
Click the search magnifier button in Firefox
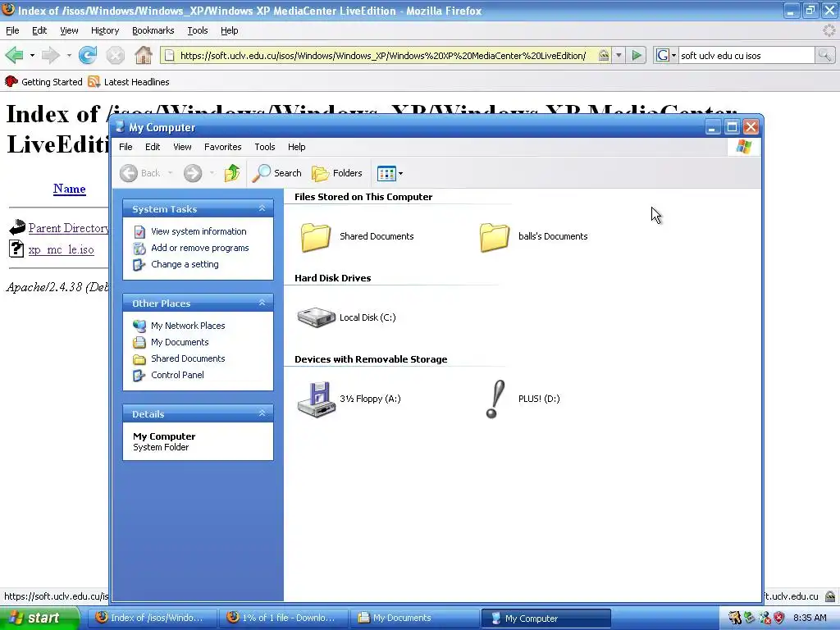(825, 55)
